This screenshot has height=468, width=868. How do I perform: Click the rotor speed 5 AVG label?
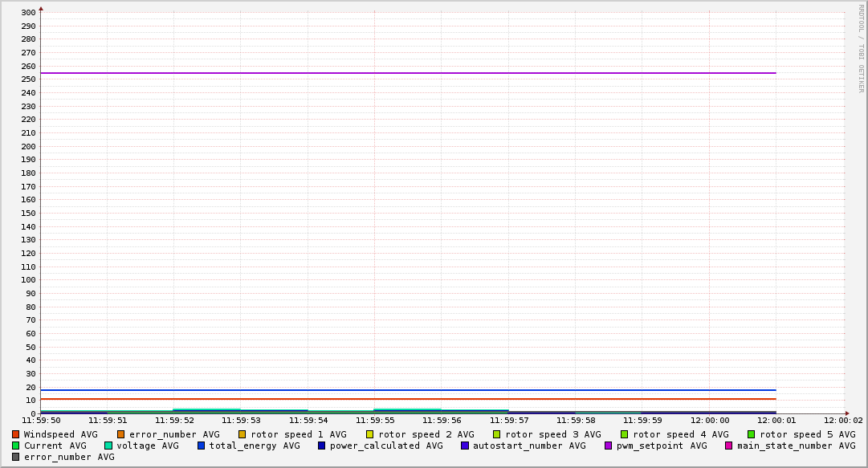tap(807, 434)
